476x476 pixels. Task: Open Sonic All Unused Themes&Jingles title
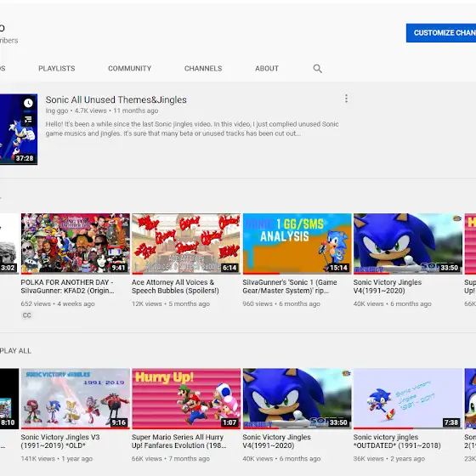click(116, 99)
